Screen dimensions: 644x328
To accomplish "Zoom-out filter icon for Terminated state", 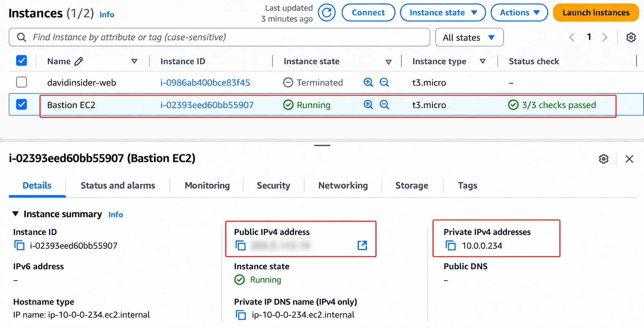I will [x=384, y=82].
